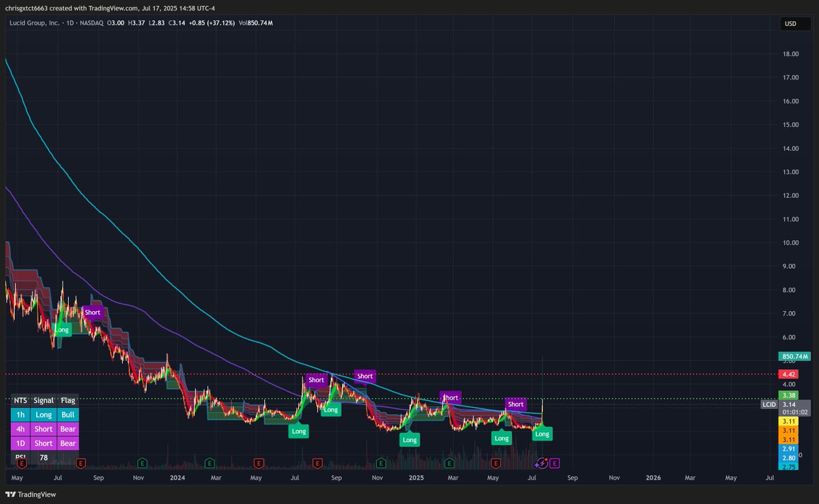This screenshot has width=819, height=504.
Task: Click the red earnings marker near August 2023
Action: pos(81,463)
